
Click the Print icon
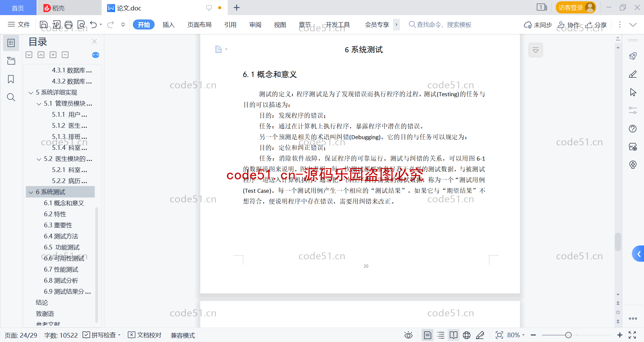(x=69, y=24)
